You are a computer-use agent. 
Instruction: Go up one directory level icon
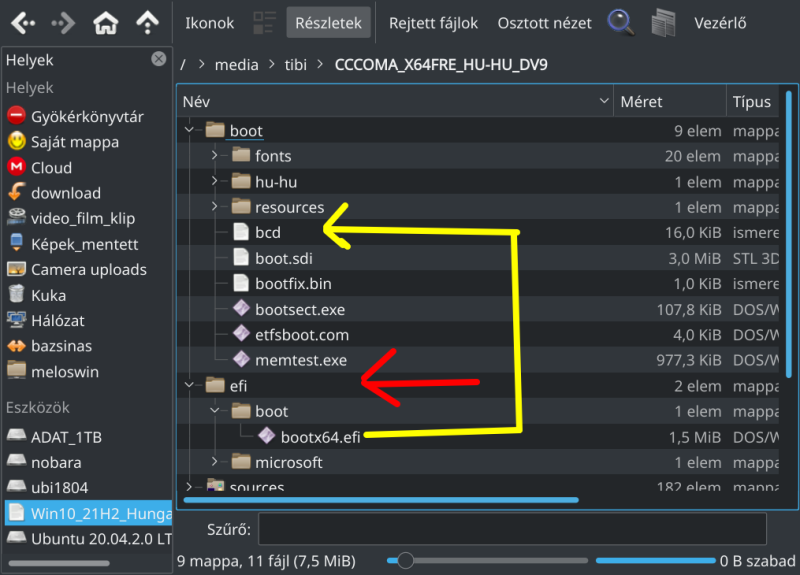point(147,23)
